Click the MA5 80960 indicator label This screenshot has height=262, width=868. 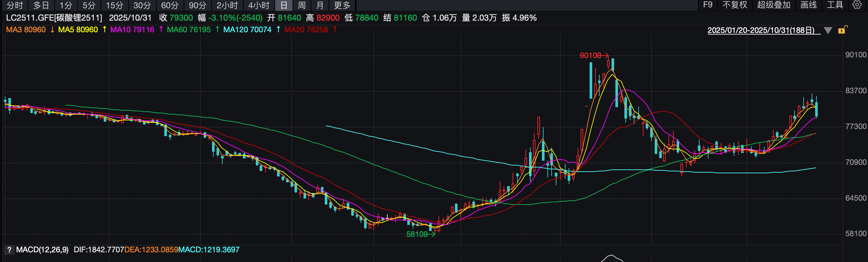78,30
